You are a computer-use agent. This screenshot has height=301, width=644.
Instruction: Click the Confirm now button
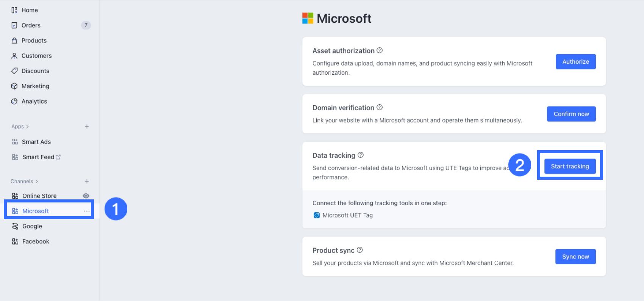571,114
